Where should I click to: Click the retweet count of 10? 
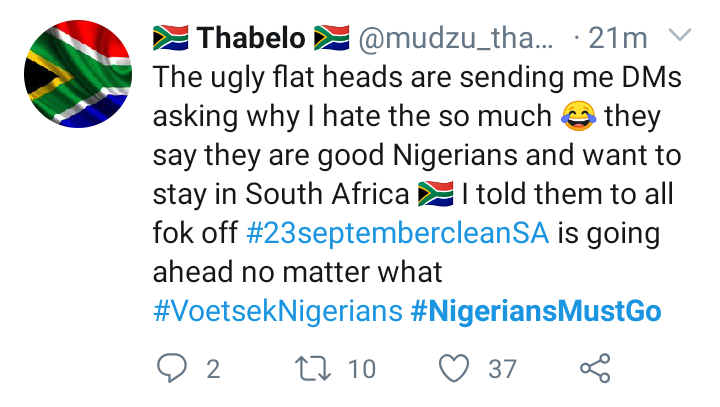(361, 370)
